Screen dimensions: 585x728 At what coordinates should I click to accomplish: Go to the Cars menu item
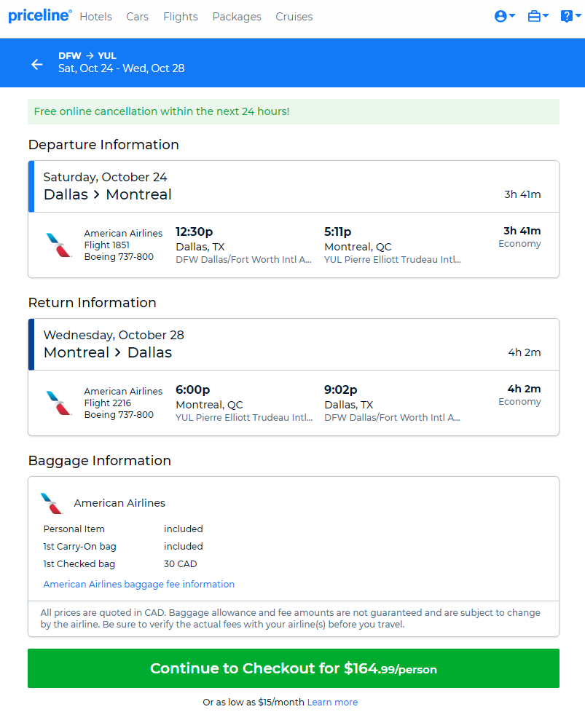pos(138,17)
